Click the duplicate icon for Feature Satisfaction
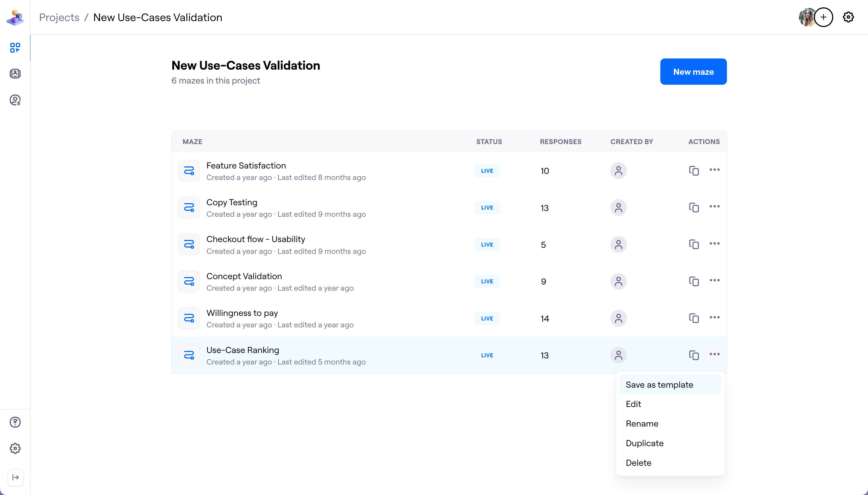Viewport: 868px width, 495px height. click(x=694, y=171)
